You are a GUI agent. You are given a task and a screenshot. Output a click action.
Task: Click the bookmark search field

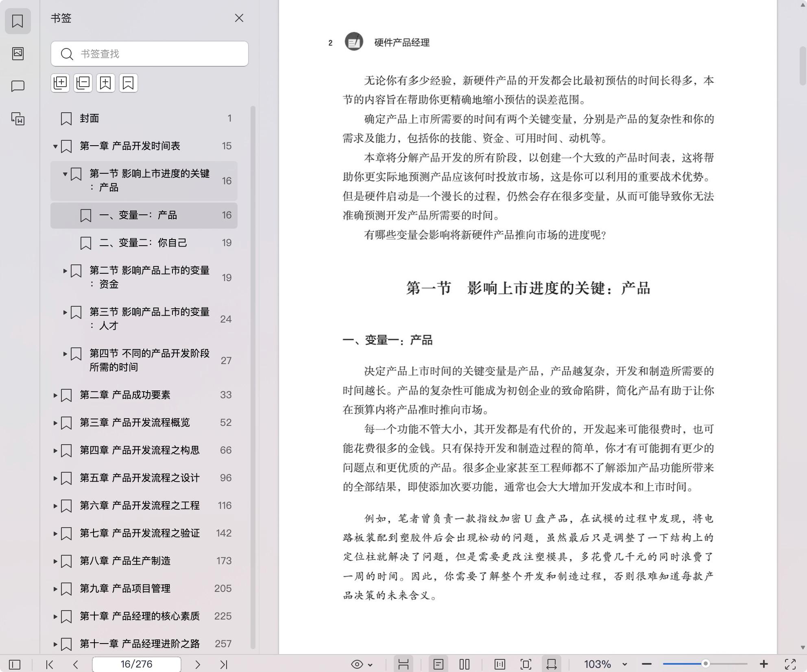tap(149, 54)
